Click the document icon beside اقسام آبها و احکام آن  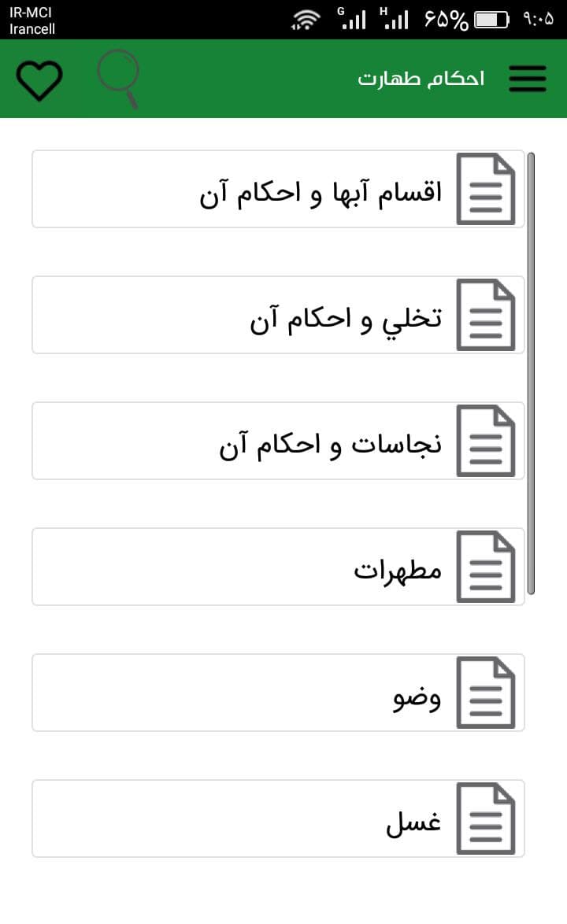(x=486, y=189)
